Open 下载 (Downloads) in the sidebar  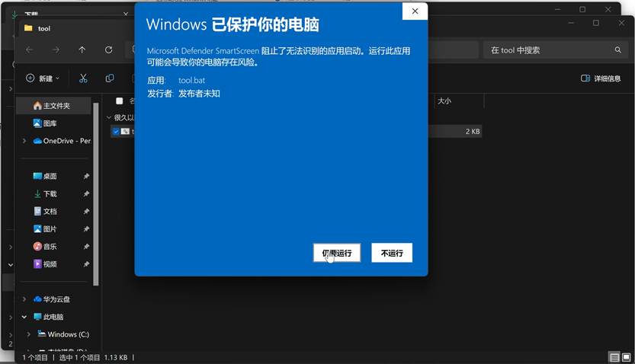(50, 193)
